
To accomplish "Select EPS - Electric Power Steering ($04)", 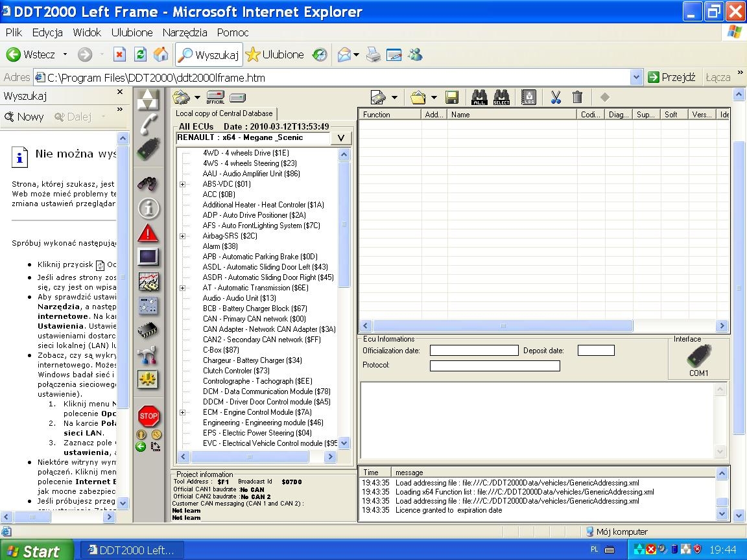I will click(x=257, y=433).
